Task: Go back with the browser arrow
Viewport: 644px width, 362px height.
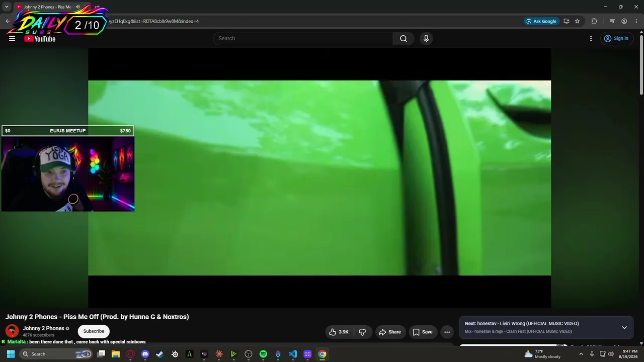Action: click(8, 21)
